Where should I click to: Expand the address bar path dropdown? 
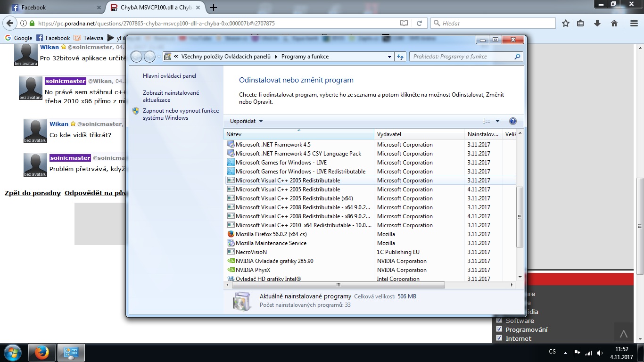pos(389,57)
